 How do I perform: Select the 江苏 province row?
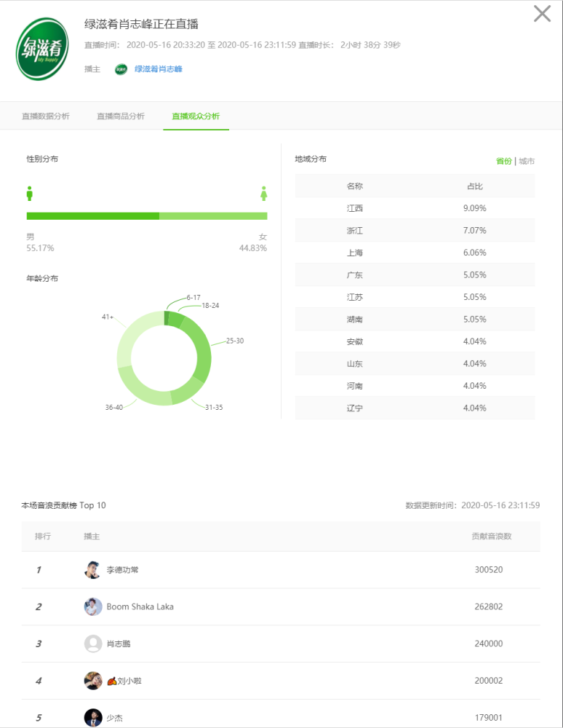[415, 297]
